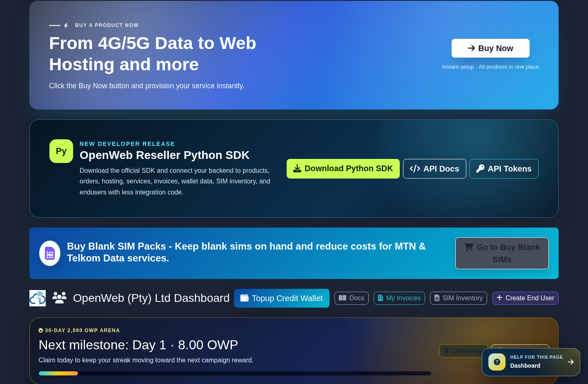
Task: Open My Invoices
Action: pos(399,298)
